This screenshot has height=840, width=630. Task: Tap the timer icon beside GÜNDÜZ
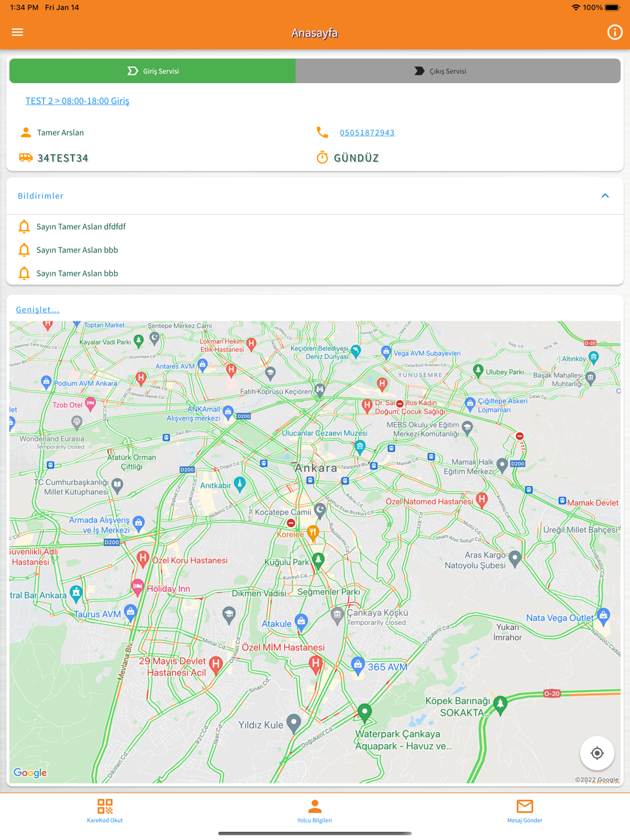tap(322, 157)
